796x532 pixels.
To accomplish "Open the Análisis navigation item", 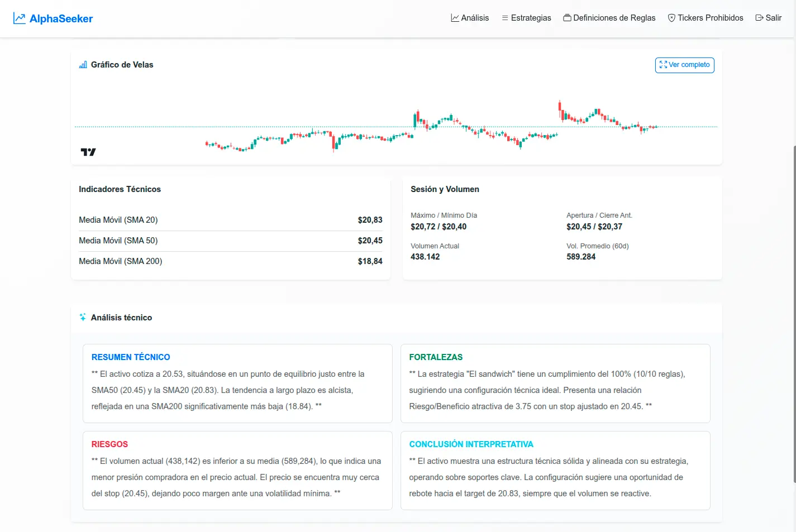I will point(470,18).
